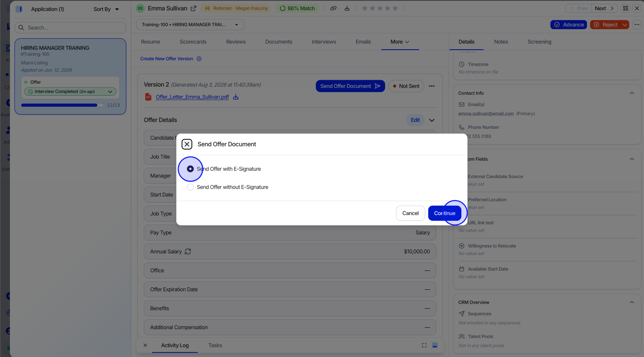Select Send Offer with E-Signature option

tap(190, 169)
